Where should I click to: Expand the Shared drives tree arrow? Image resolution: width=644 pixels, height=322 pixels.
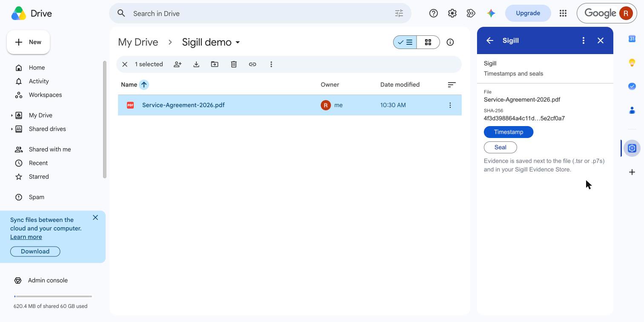click(x=11, y=129)
